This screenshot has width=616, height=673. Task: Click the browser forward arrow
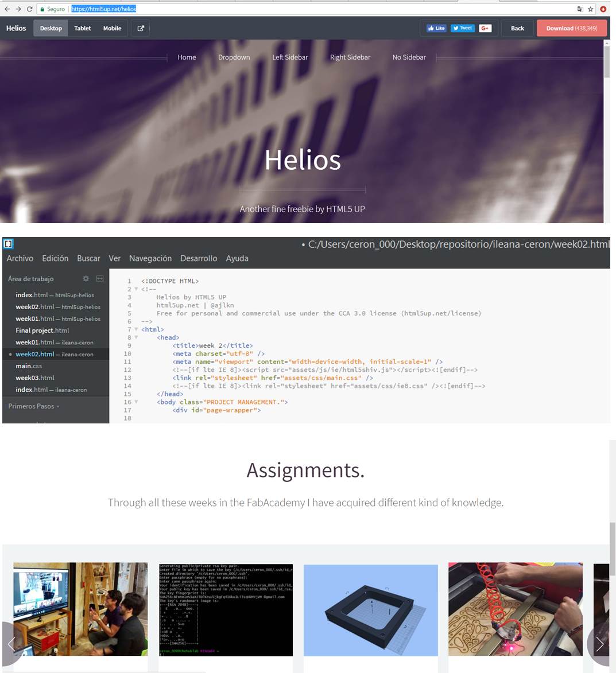coord(18,9)
